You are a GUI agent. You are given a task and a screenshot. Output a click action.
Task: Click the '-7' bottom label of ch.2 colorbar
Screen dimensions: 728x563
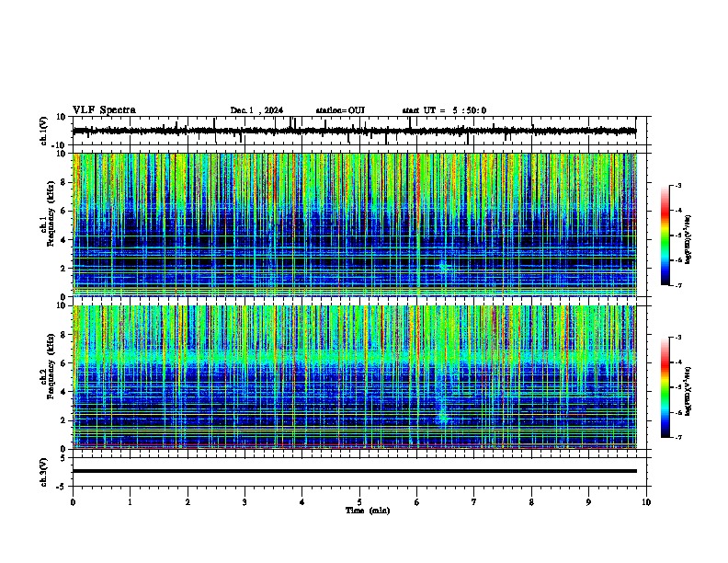677,438
